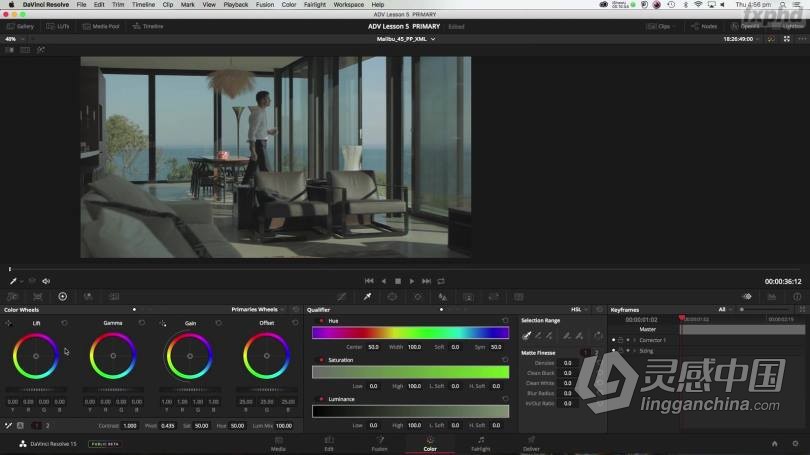Open the Keyframes palette icon
The width and height of the screenshot is (810, 455).
(746, 297)
